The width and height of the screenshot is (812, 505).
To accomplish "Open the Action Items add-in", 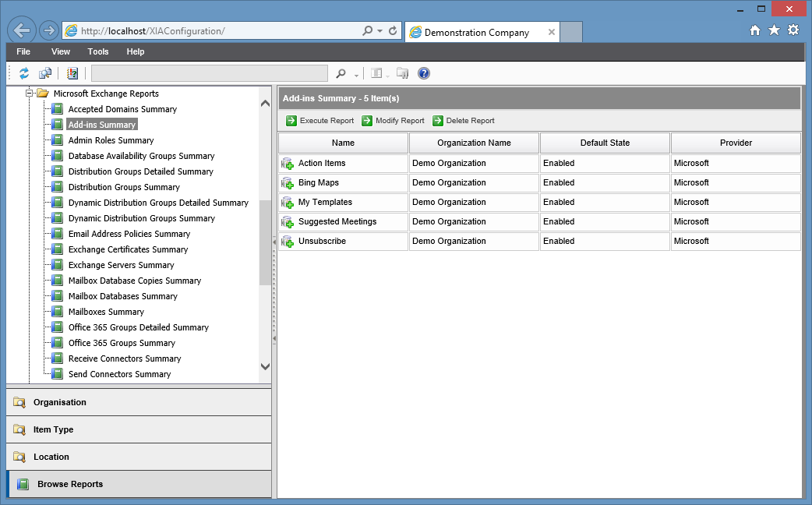I will point(322,163).
